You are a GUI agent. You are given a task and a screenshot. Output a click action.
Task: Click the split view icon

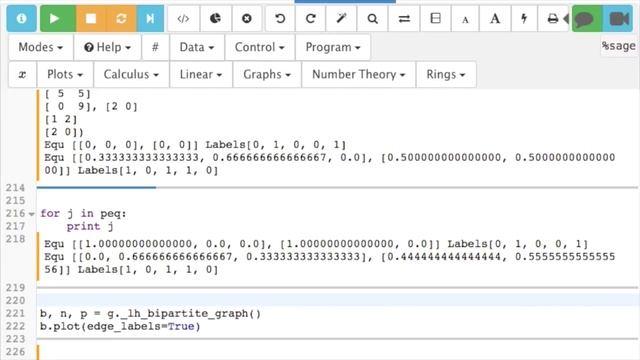pyautogui.click(x=436, y=19)
